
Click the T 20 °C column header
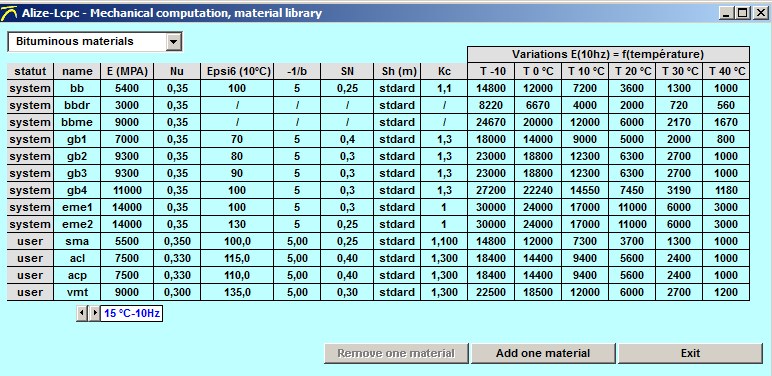click(x=633, y=71)
